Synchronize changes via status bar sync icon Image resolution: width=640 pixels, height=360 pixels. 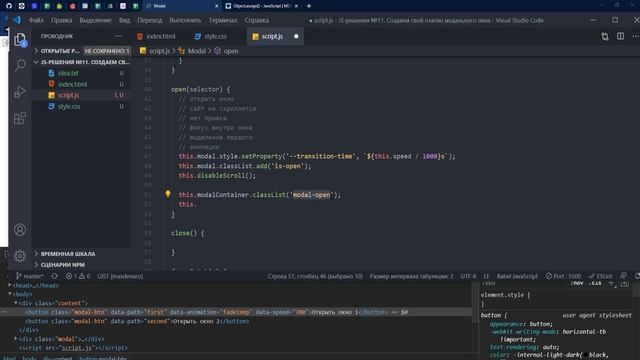pyautogui.click(x=54, y=276)
